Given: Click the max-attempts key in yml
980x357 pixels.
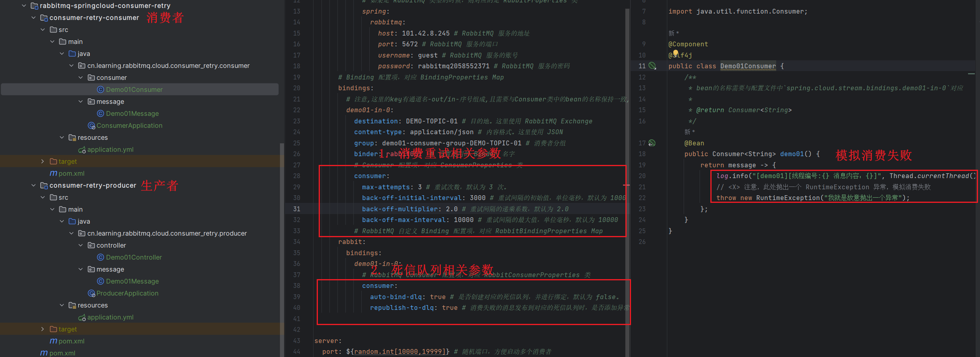Looking at the screenshot, I should click(x=386, y=187).
